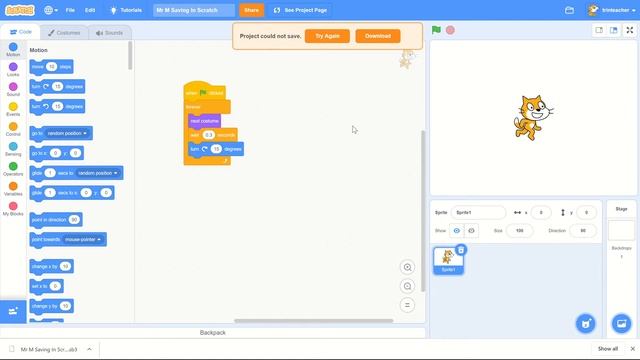Open go to random position dropdown

point(67,133)
